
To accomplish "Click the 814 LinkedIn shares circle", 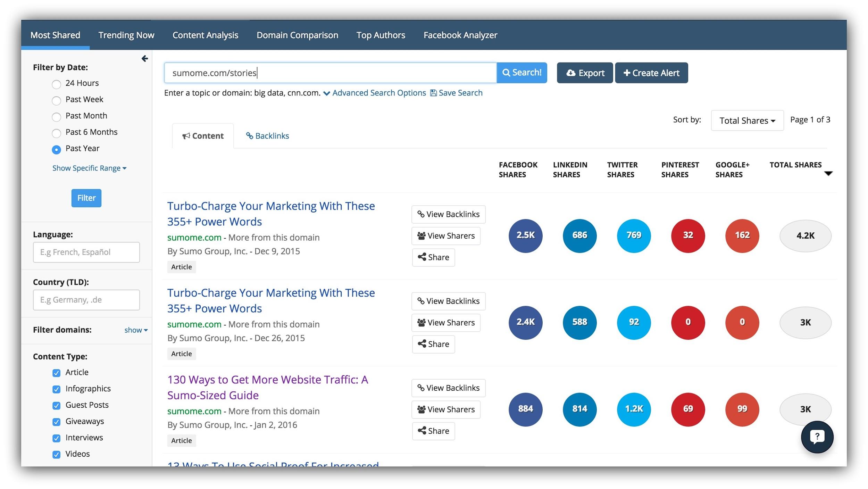I will (579, 409).
